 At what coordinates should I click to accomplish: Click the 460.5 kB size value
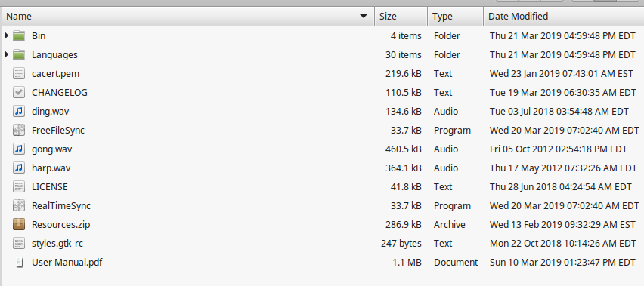pyautogui.click(x=404, y=149)
